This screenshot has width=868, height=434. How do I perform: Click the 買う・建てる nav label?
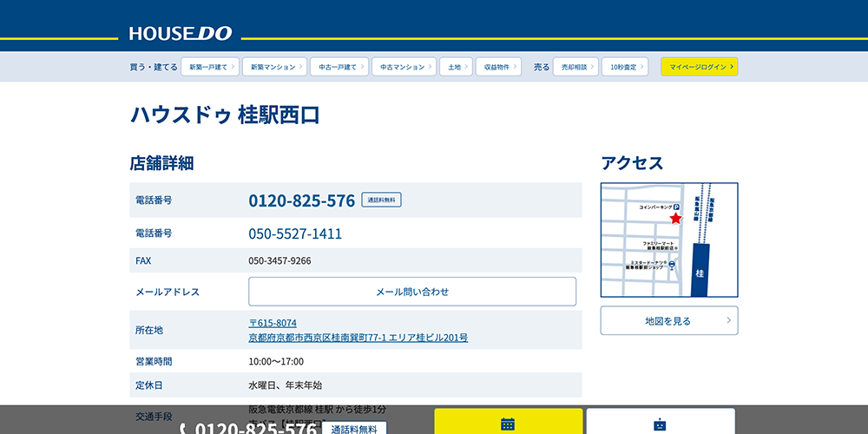tap(154, 67)
